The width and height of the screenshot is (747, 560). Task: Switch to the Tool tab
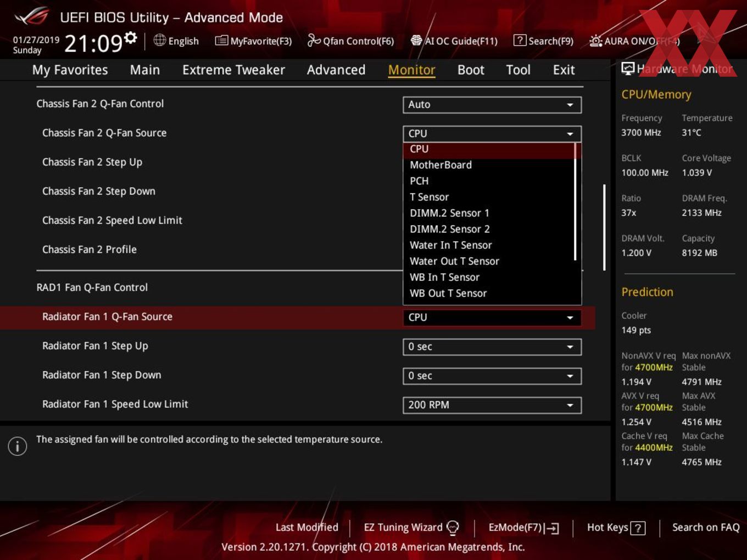[x=518, y=70]
